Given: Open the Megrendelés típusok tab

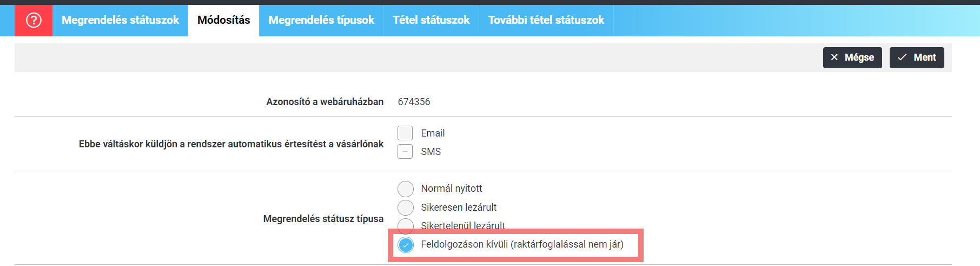Looking at the screenshot, I should [x=321, y=21].
